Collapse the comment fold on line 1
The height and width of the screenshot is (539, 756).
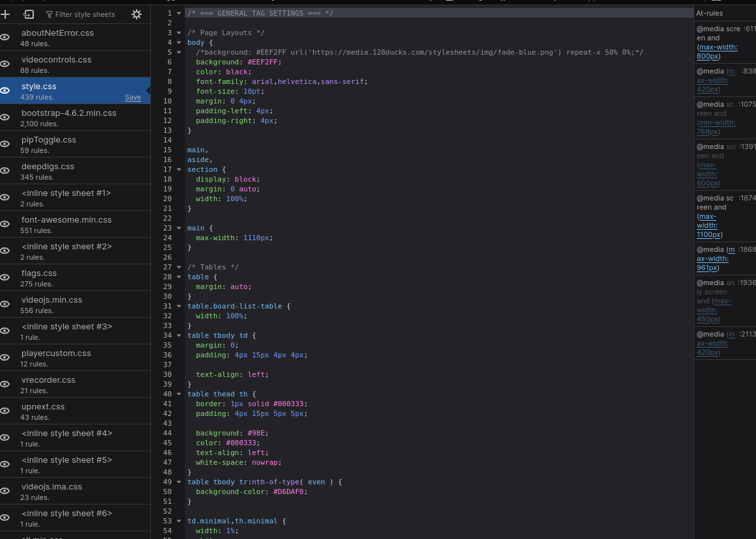pyautogui.click(x=179, y=13)
